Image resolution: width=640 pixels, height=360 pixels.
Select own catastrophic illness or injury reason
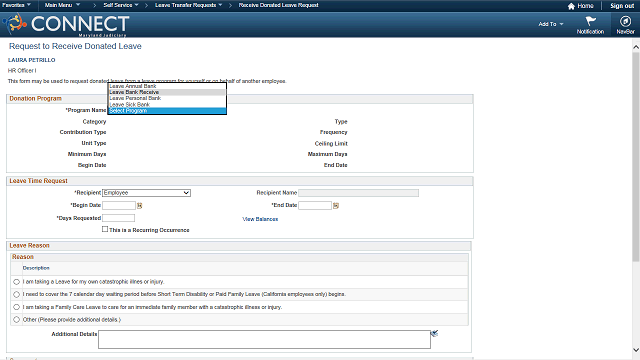[x=16, y=282]
